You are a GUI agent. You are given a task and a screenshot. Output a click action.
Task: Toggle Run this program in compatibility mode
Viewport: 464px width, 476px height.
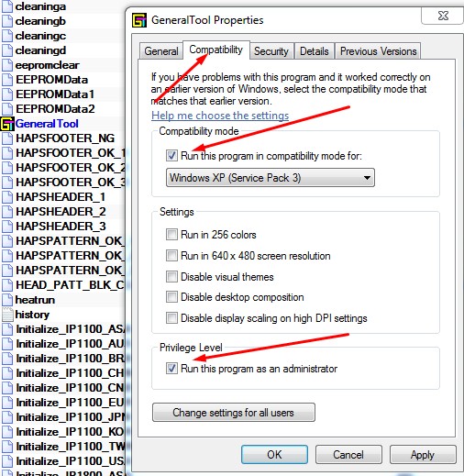(x=171, y=156)
